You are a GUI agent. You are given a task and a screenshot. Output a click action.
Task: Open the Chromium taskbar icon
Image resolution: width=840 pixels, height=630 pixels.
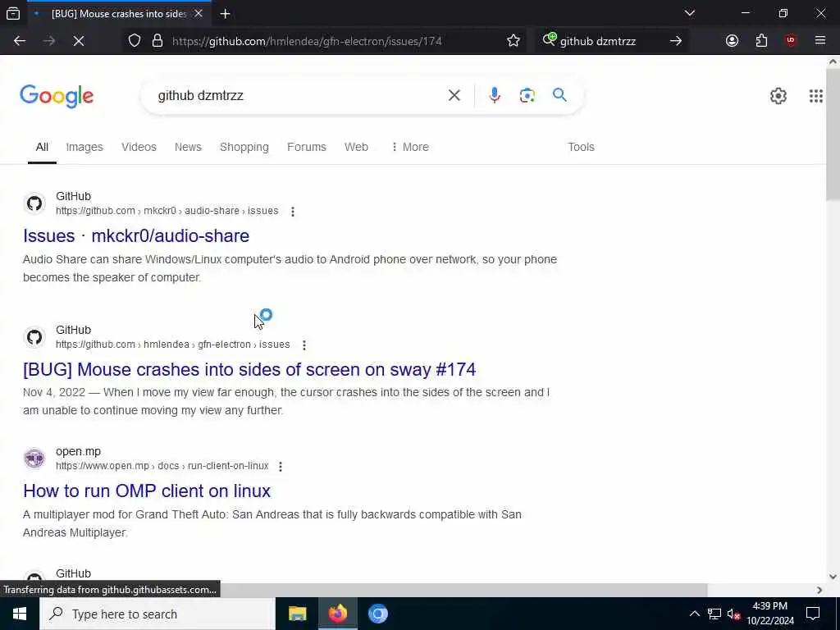tap(377, 614)
